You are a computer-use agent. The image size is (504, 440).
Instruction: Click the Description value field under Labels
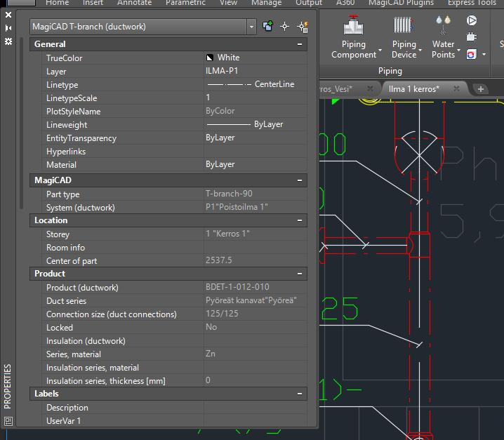tap(256, 408)
